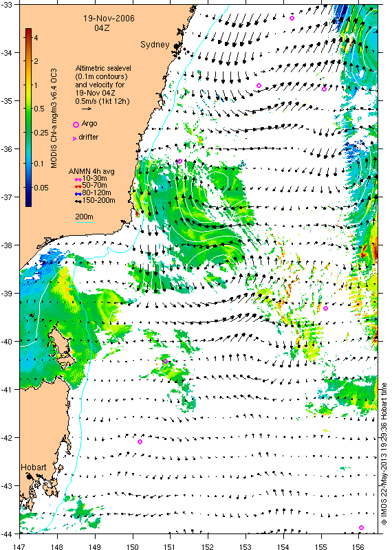The height and width of the screenshot is (550, 392).
Task: Click the '0.05' tick label on the color bar
Action: [41, 188]
